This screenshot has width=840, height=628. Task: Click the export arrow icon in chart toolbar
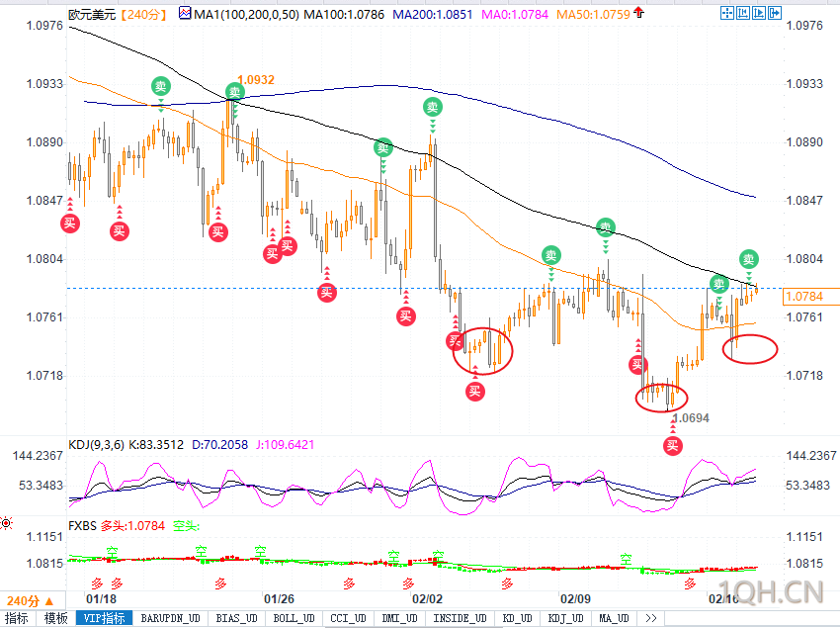click(775, 13)
